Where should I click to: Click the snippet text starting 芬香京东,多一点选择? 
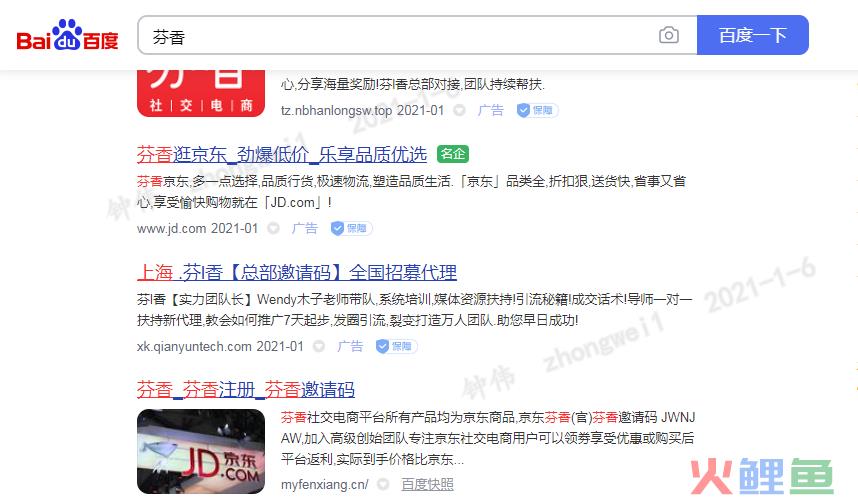pos(411,192)
